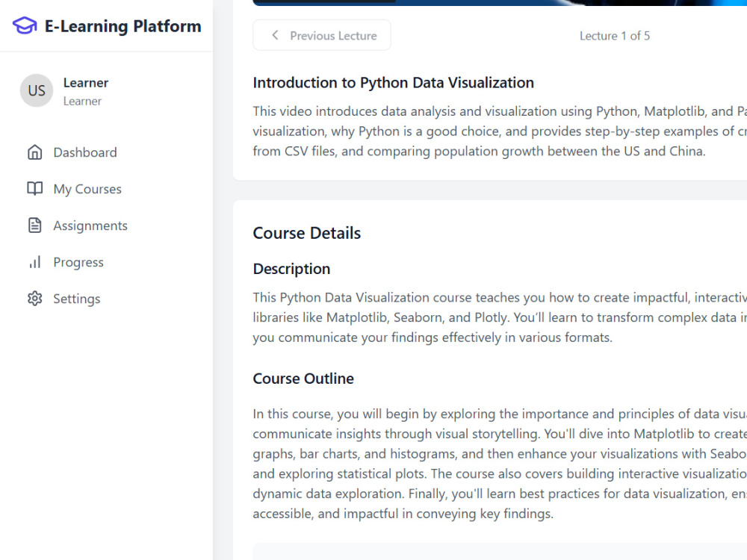Click the Previous Lecture chevron arrow
The image size is (747, 560).
tap(275, 35)
